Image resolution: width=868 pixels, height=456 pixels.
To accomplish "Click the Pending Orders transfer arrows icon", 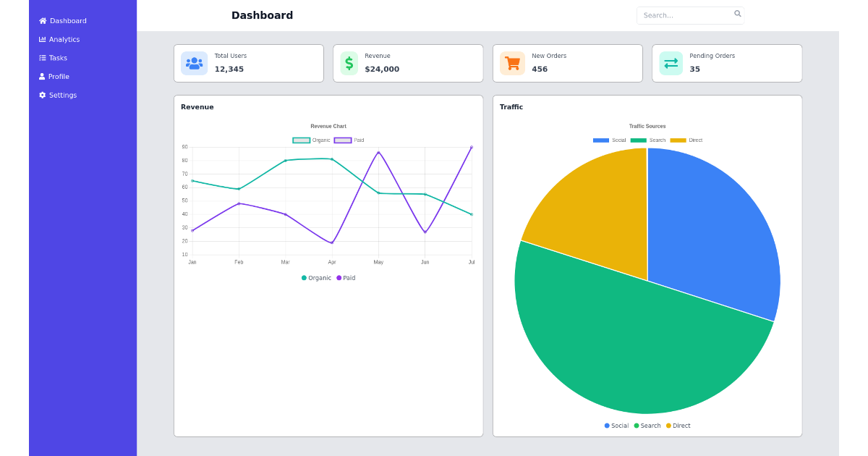I will coord(671,63).
